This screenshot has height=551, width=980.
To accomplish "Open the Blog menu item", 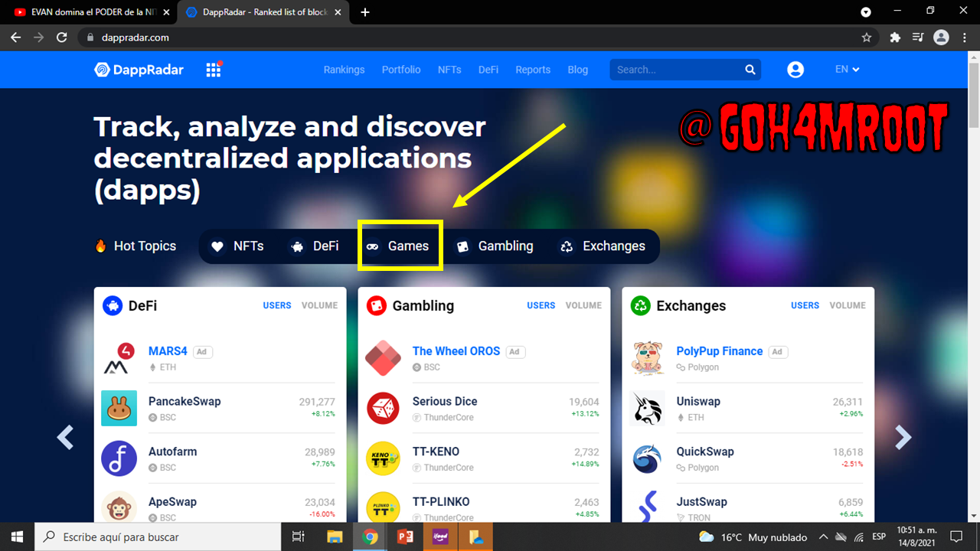I will click(578, 70).
